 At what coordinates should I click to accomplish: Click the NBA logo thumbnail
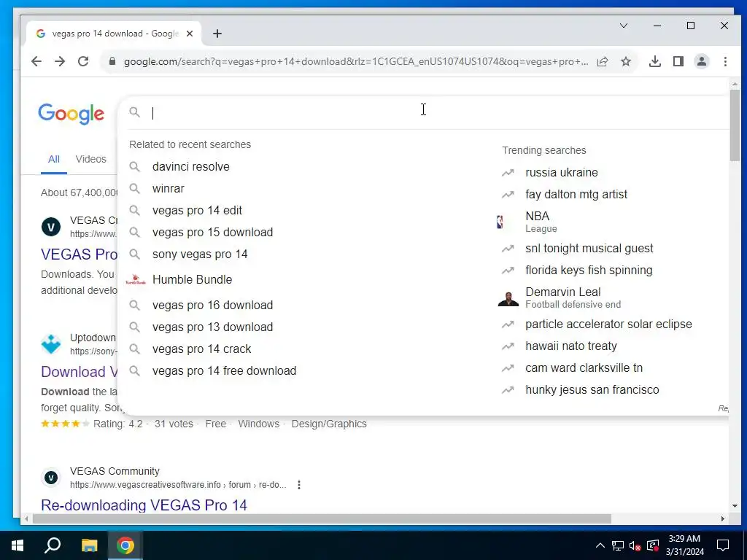pos(500,222)
